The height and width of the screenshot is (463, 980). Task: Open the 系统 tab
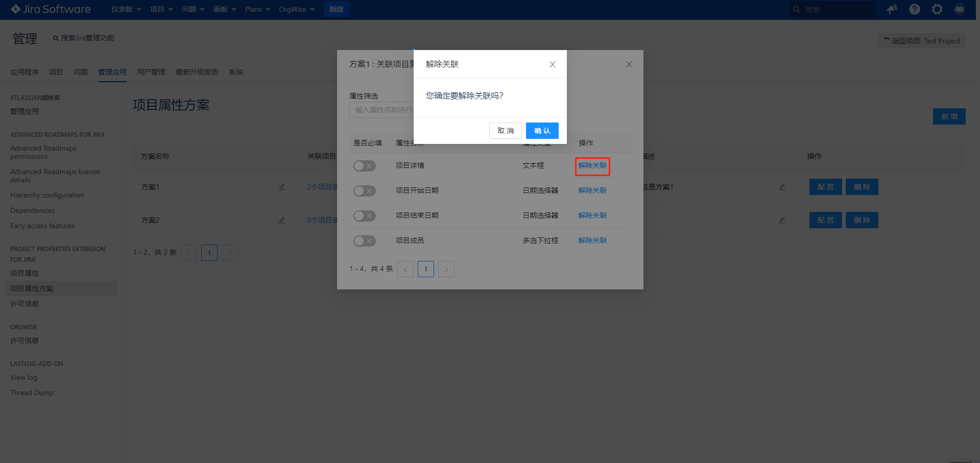[x=236, y=72]
